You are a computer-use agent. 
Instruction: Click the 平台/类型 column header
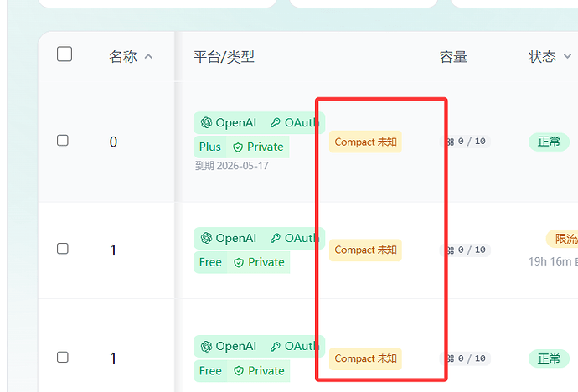coord(224,57)
